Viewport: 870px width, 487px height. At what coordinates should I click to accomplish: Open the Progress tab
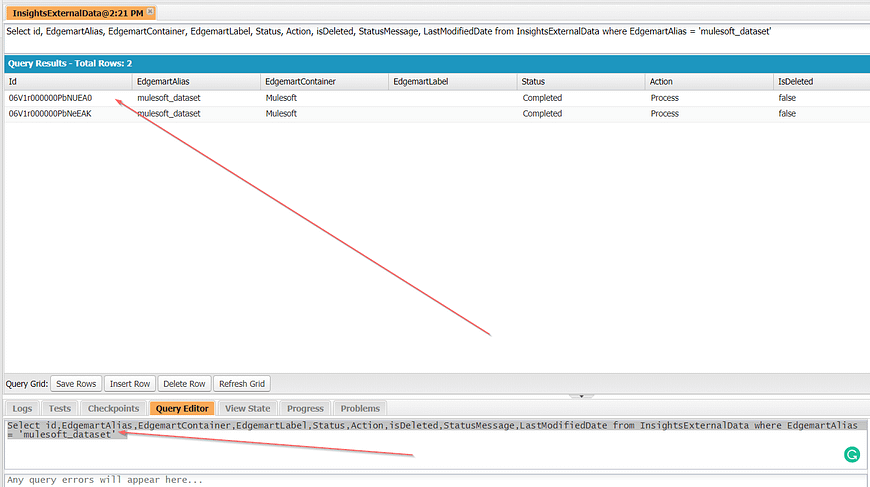tap(305, 408)
